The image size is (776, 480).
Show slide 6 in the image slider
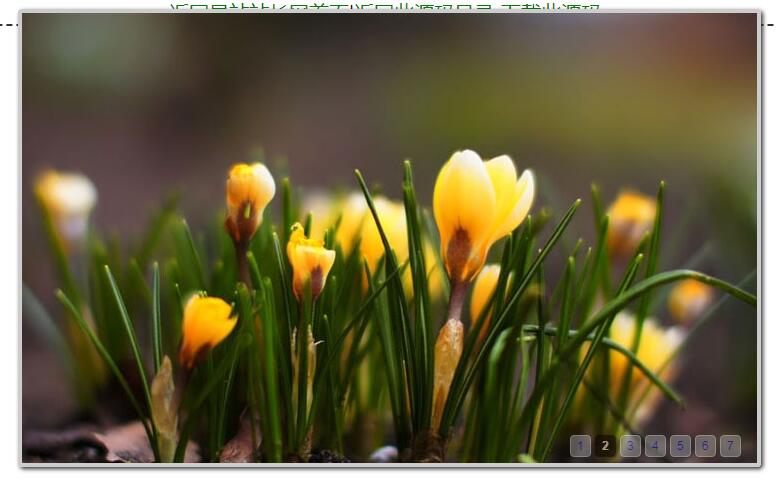pos(705,446)
